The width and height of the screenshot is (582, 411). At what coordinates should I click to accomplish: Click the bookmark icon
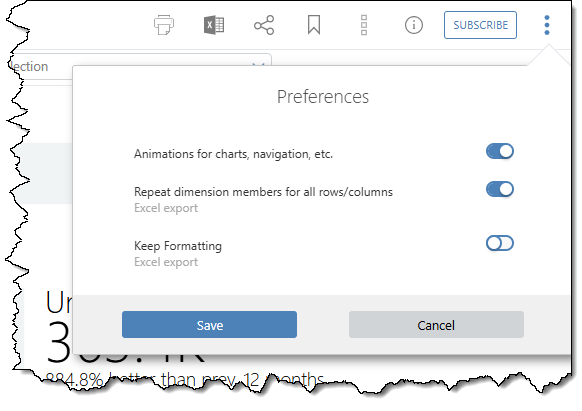[x=314, y=25]
